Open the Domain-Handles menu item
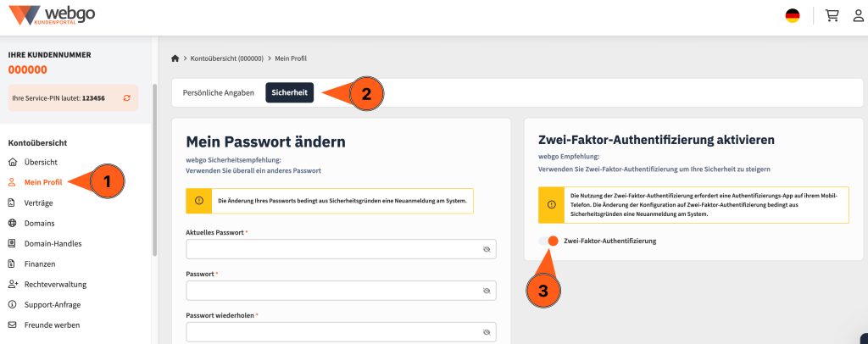Screen dimensions: 868x344 pos(53,243)
